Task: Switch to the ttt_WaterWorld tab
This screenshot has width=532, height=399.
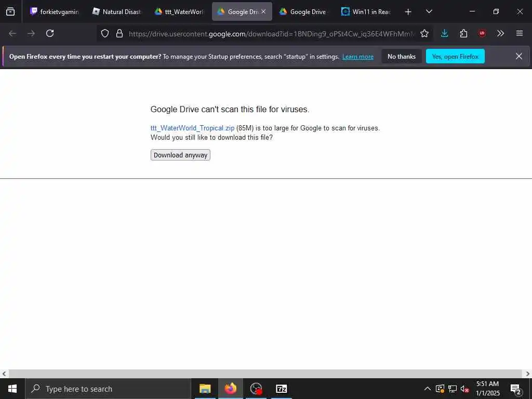Action: [179, 11]
